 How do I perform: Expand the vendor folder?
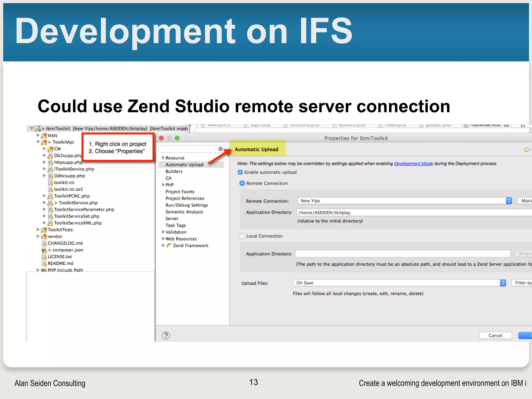[38, 236]
